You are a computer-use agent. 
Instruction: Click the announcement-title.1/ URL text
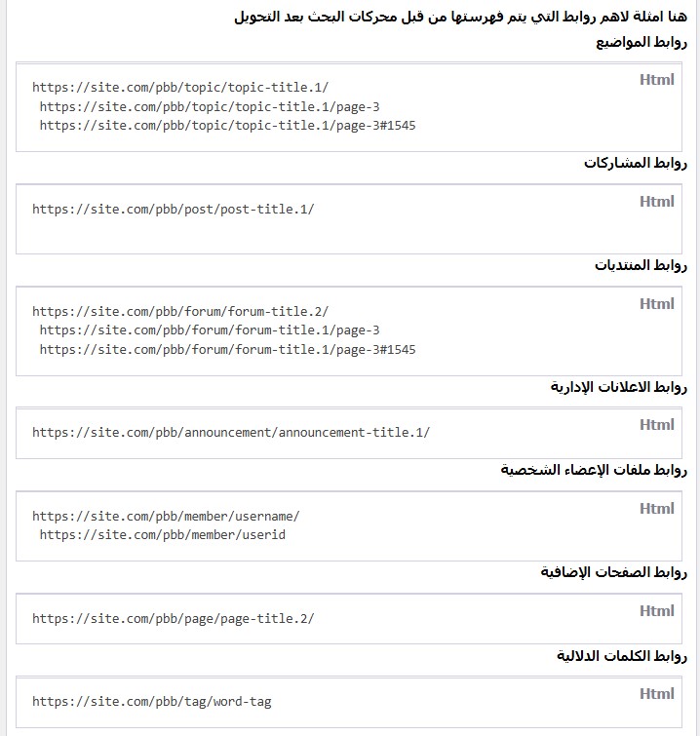[x=231, y=432]
